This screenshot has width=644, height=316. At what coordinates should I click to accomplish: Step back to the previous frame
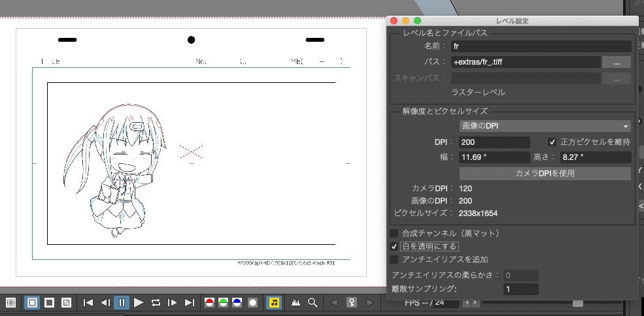(x=105, y=303)
